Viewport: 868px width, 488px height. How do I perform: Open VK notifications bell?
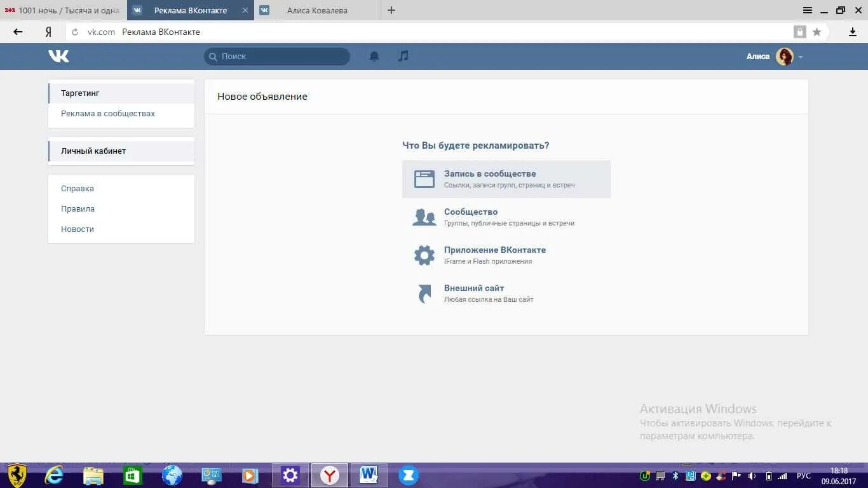click(x=374, y=56)
